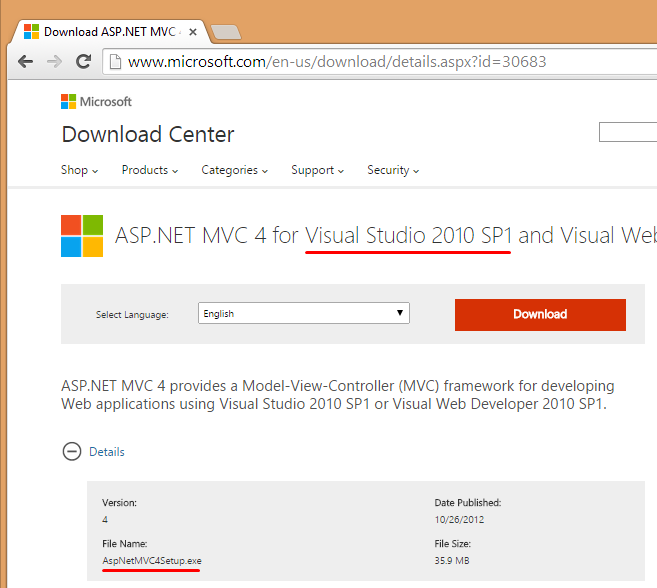
Task: Click the large Microsoft logo beside the ASP.NET title
Action: pos(82,236)
